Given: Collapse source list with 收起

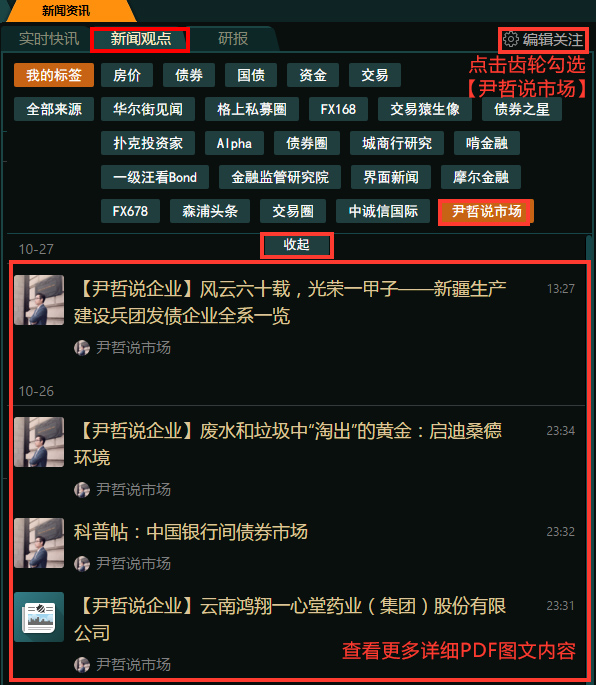Looking at the screenshot, I should 296,245.
